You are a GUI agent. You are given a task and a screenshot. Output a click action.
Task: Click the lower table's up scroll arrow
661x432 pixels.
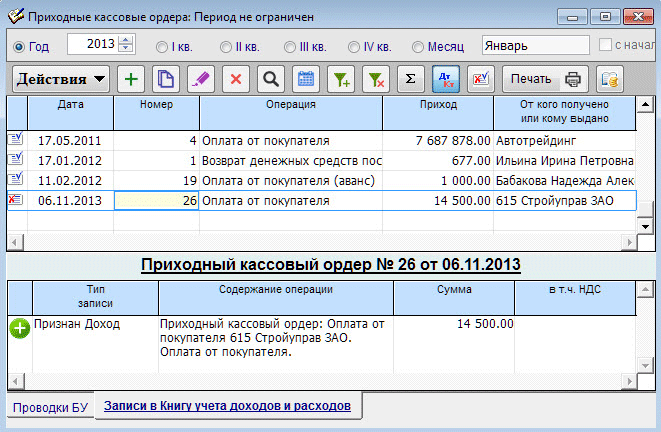[x=645, y=290]
